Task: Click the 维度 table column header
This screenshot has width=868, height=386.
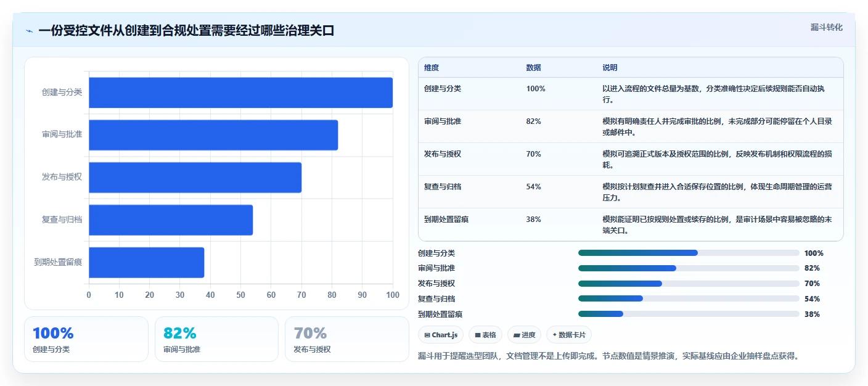Action: coord(432,68)
